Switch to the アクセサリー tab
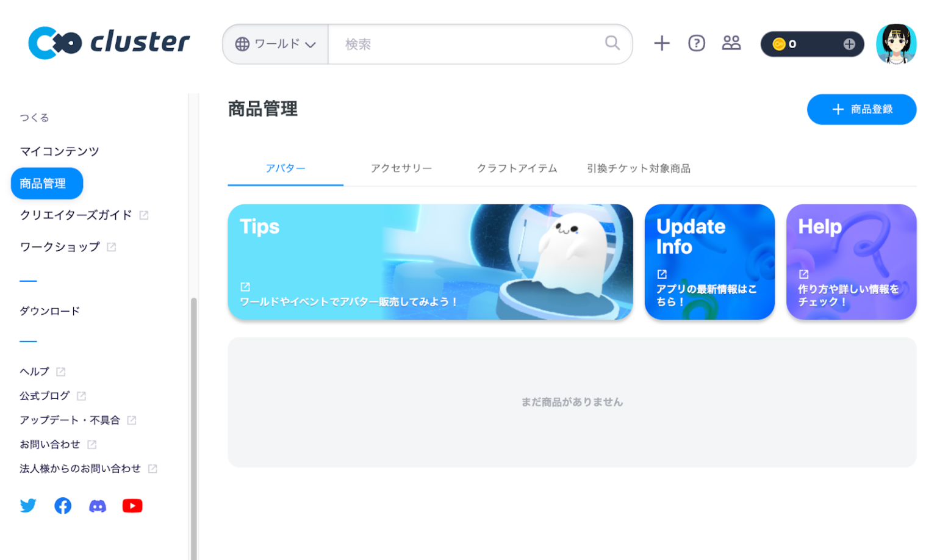Screen dimensions: 937x560 pyautogui.click(x=401, y=168)
